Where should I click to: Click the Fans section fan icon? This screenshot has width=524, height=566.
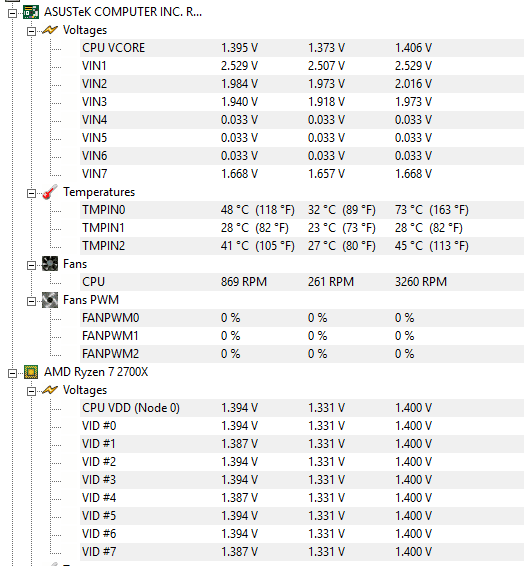[x=50, y=264]
